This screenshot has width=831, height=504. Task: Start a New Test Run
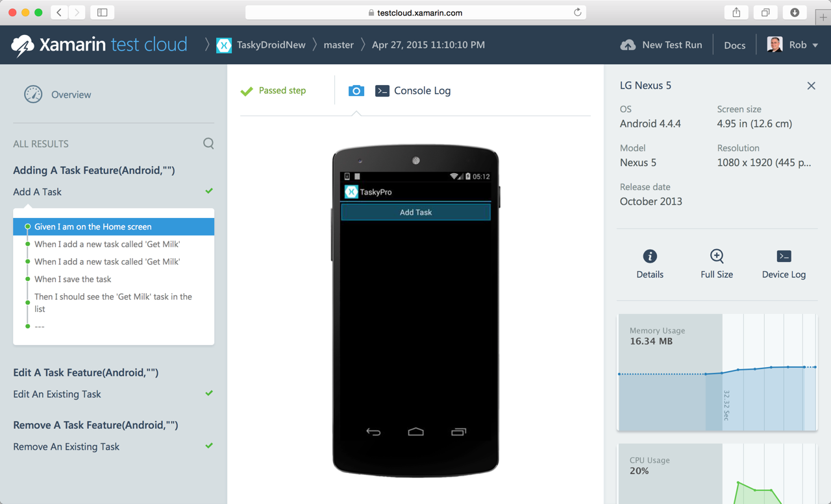click(672, 45)
